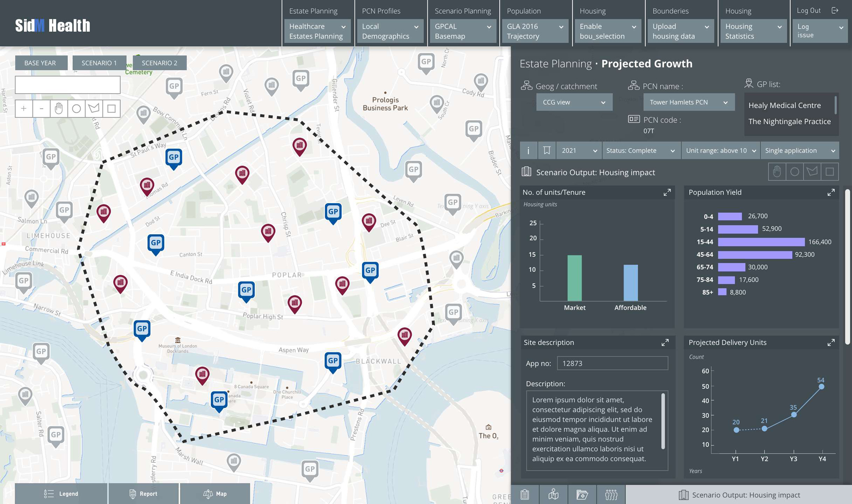852x504 pixels.
Task: Click the Log Out exit icon
Action: click(x=835, y=10)
